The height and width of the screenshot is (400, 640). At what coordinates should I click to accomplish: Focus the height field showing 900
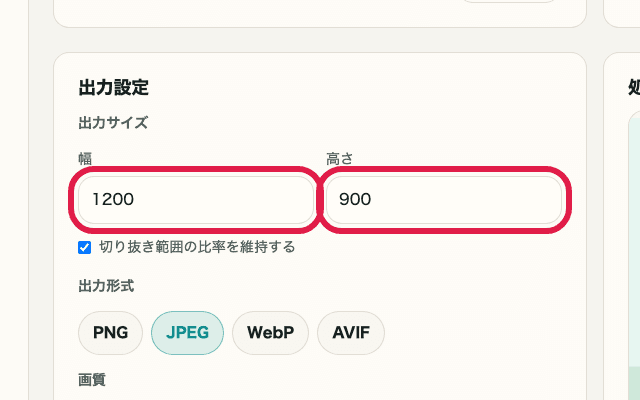point(443,200)
